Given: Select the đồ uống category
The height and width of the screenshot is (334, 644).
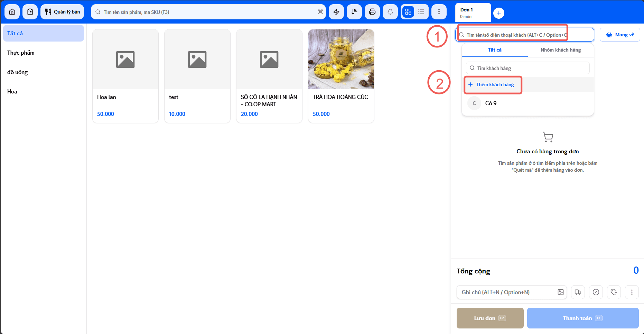Looking at the screenshot, I should pyautogui.click(x=44, y=72).
